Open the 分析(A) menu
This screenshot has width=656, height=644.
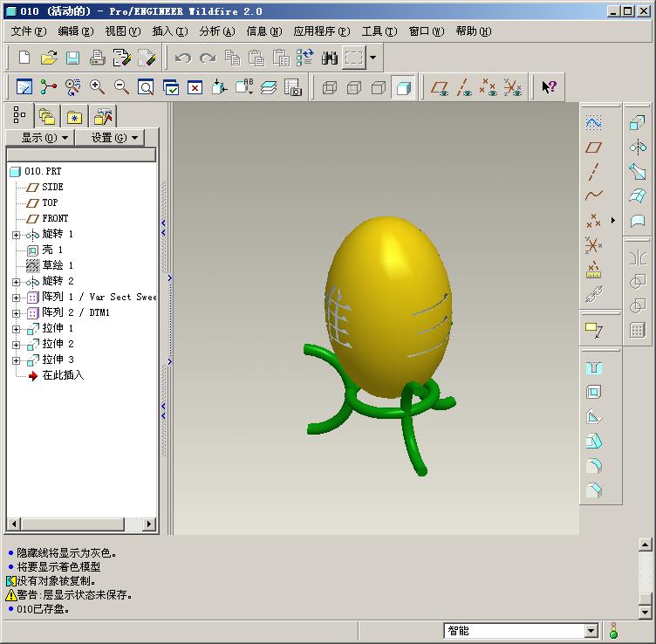click(x=217, y=31)
